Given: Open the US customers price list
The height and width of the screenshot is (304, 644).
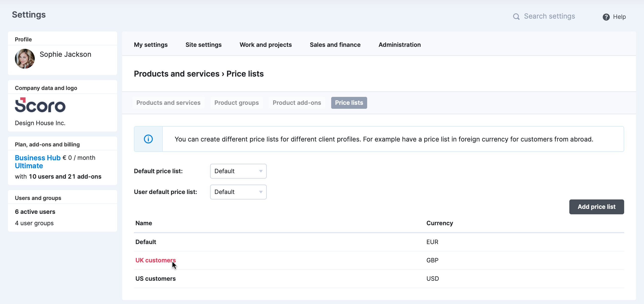Looking at the screenshot, I should (x=156, y=279).
